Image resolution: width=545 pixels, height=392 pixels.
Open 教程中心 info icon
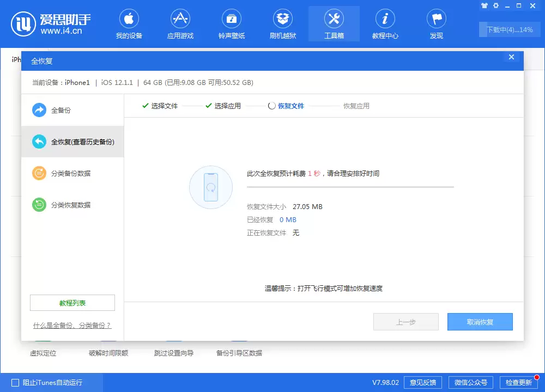point(385,19)
